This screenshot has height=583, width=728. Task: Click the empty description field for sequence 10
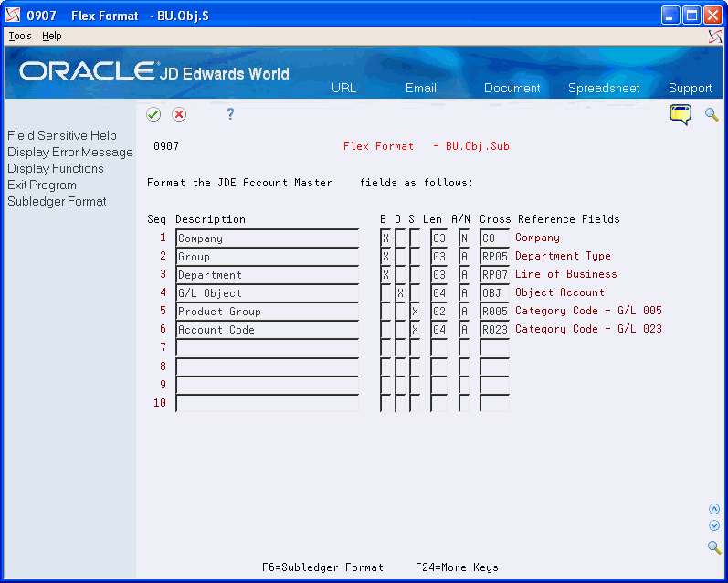267,403
